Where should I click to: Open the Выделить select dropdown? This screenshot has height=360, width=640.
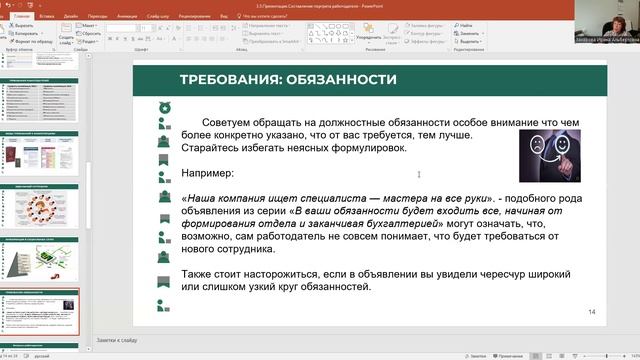(468, 41)
